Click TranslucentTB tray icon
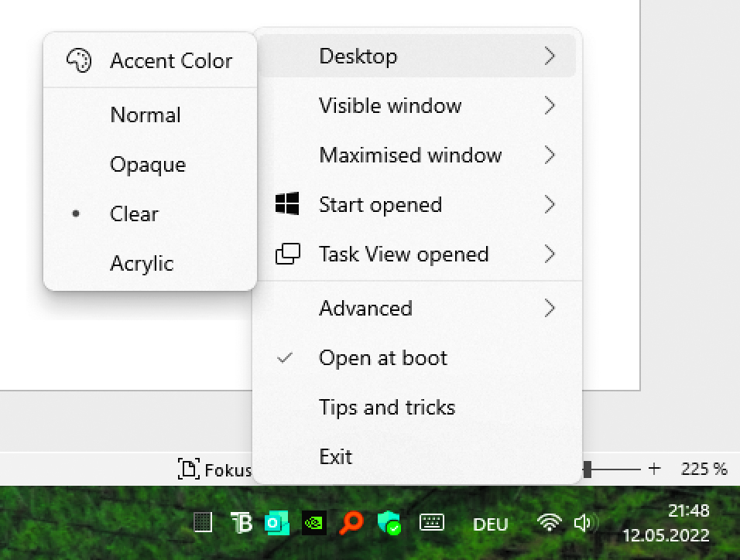 coord(242,523)
